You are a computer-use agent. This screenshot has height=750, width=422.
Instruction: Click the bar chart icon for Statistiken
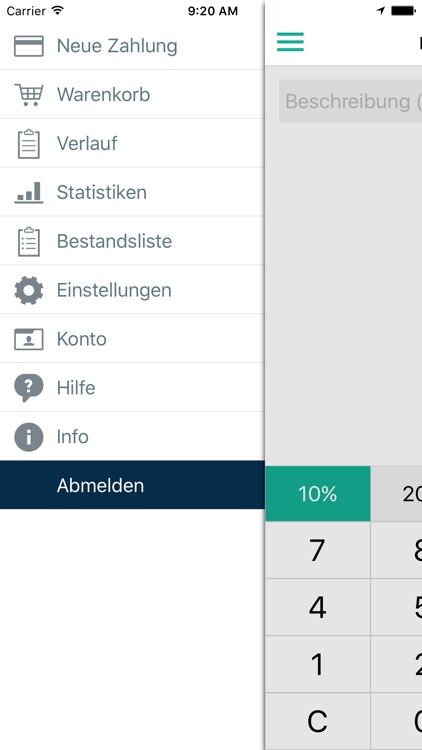point(29,192)
